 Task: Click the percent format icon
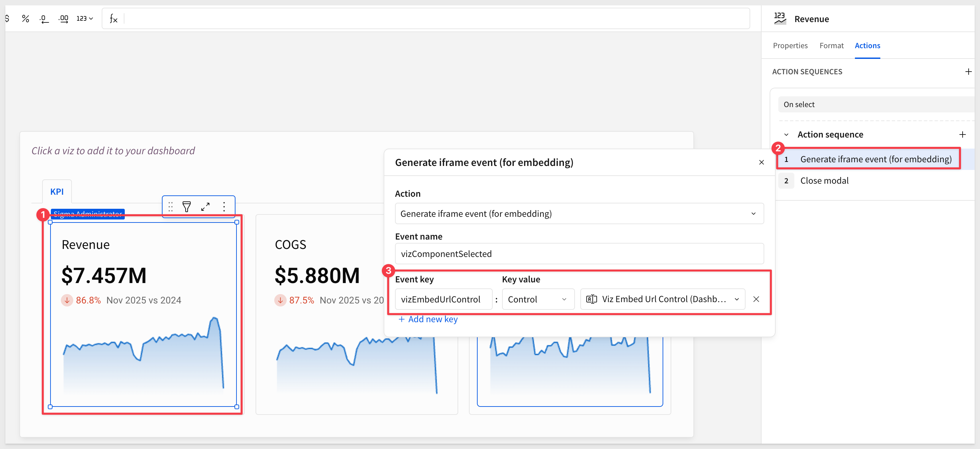[x=25, y=18]
